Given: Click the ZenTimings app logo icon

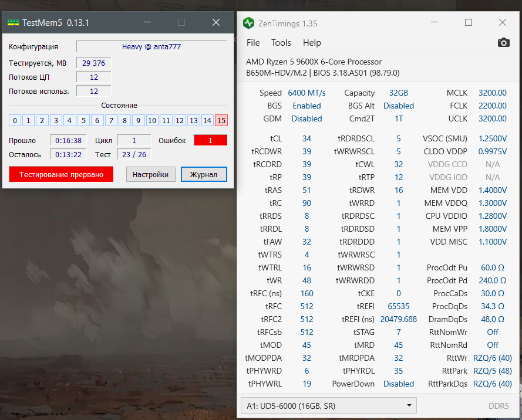Looking at the screenshot, I should (248, 23).
